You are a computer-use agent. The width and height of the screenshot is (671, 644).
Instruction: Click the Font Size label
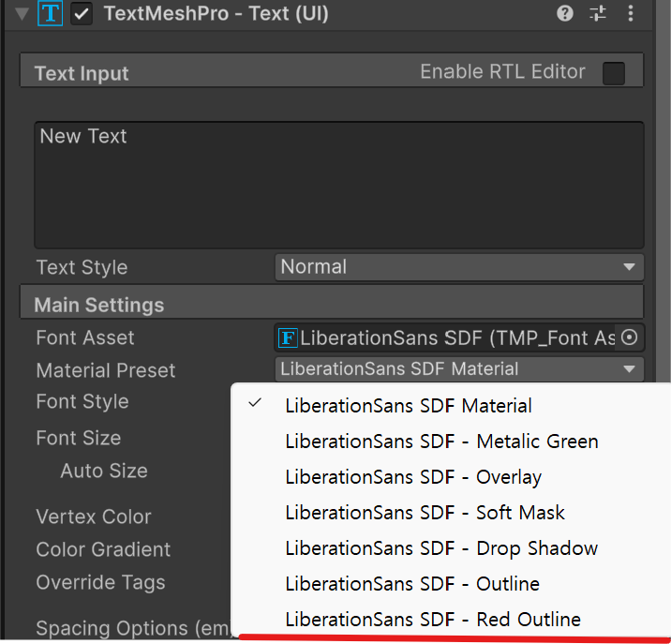pyautogui.click(x=79, y=439)
